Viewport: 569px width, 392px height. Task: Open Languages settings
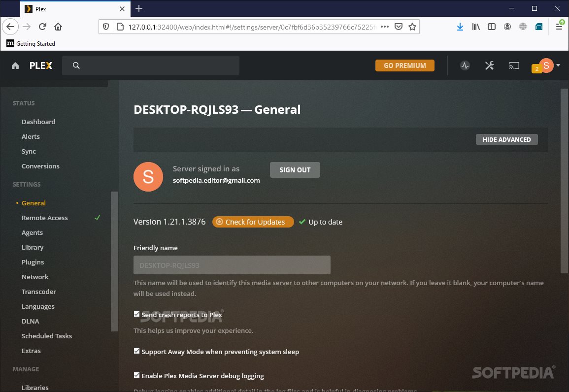click(x=38, y=307)
